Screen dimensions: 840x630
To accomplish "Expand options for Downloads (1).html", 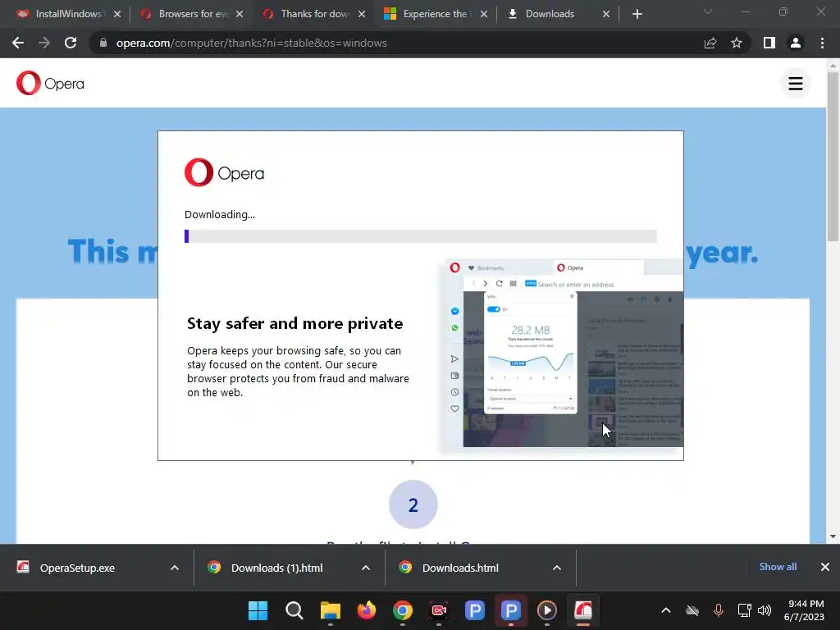I will pos(366,568).
